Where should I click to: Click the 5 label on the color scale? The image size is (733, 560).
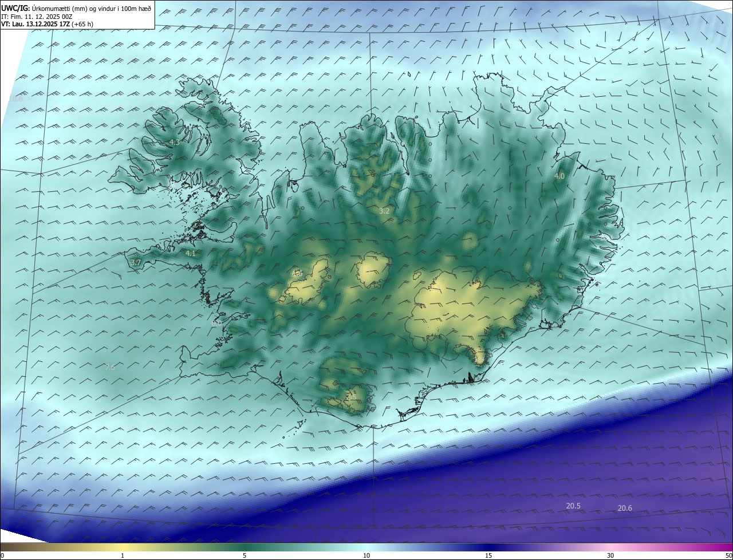click(x=245, y=555)
